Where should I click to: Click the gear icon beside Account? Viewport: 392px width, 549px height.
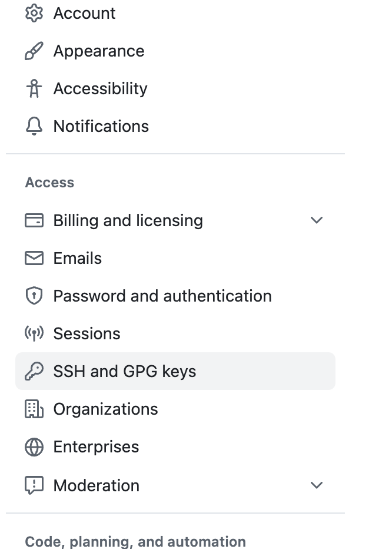click(x=34, y=13)
